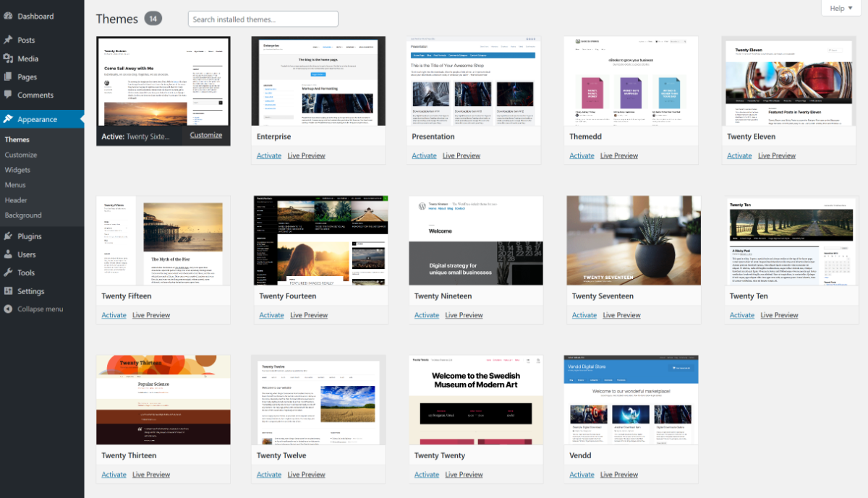Viewport: 868px width, 498px height.
Task: Activate the Twenty Eleven theme
Action: (739, 155)
